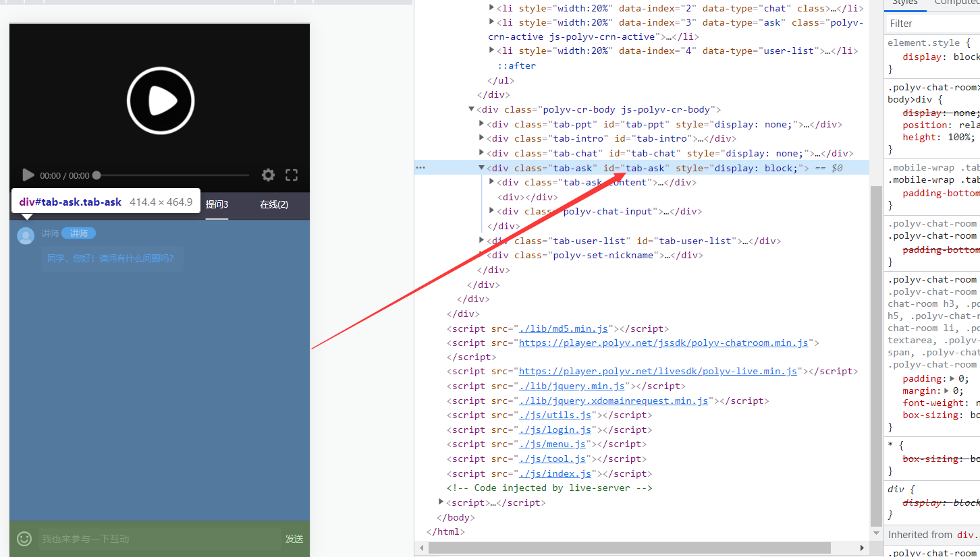Seek using the video progress bar
This screenshot has height=557, width=980.
pyautogui.click(x=173, y=175)
